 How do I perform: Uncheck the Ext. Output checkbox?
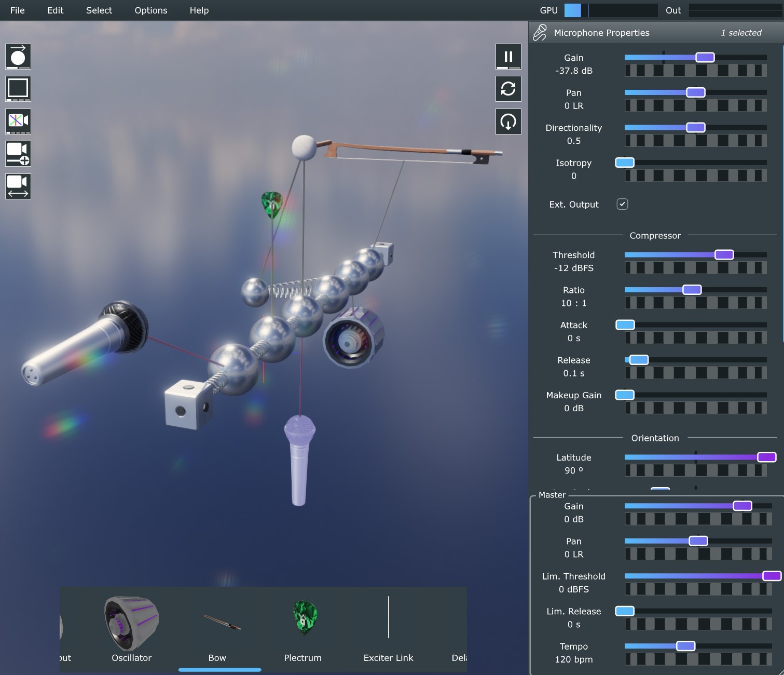point(622,204)
